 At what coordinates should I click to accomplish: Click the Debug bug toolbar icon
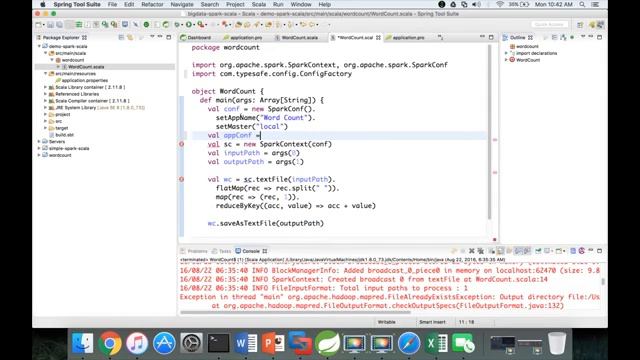pyautogui.click(x=177, y=25)
